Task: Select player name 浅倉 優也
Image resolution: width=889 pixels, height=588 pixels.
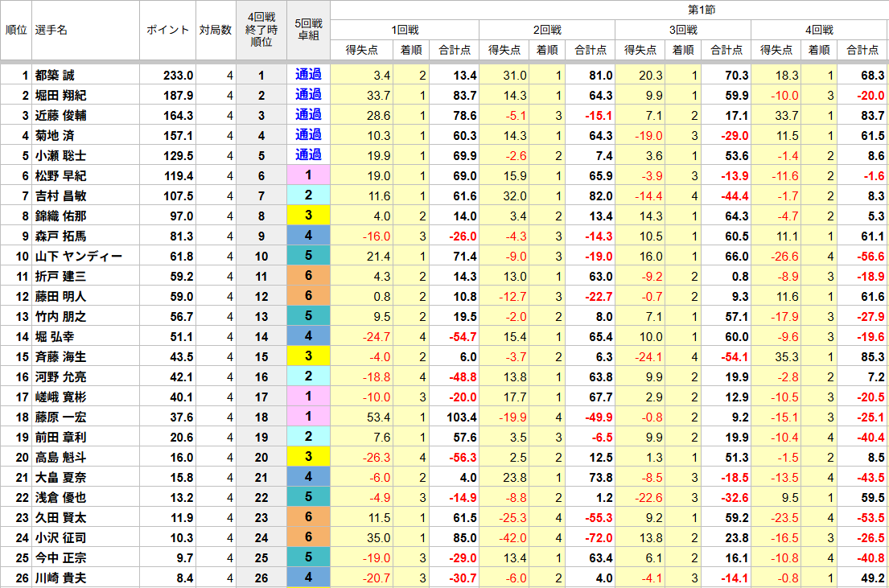Action: [60, 498]
